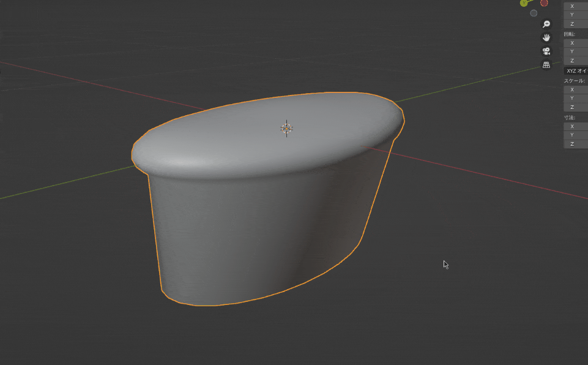Click the X field under 寸法
Screen dimensions: 588x365
click(x=576, y=126)
